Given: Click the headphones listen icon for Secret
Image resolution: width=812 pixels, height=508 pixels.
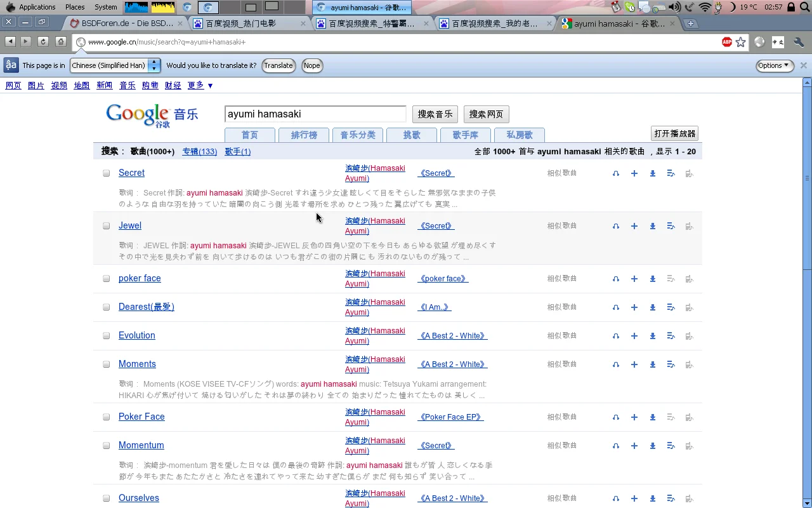Looking at the screenshot, I should (x=615, y=173).
